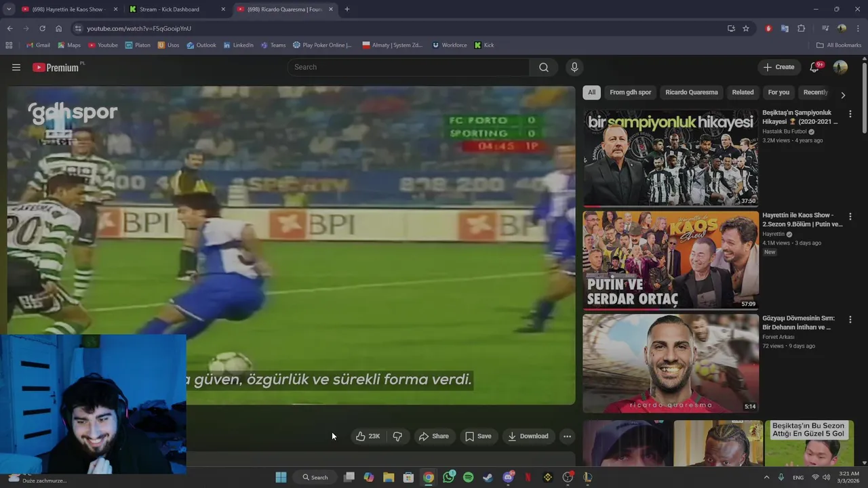Open options for Beşiktaş'ın Şampiyonluk Hikayesi video
Screen dimensions: 868x488
tap(850, 114)
